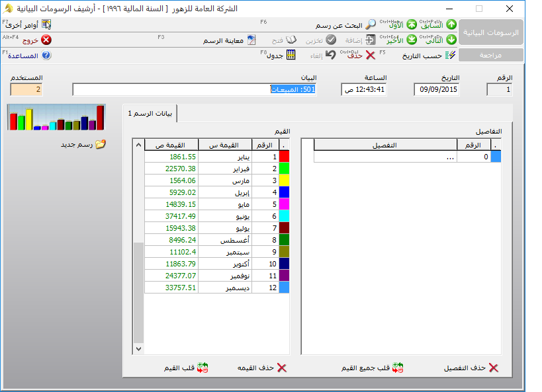Click the القيمة ص column header
Image resolution: width=542 pixels, height=392 pixels.
tap(171, 145)
